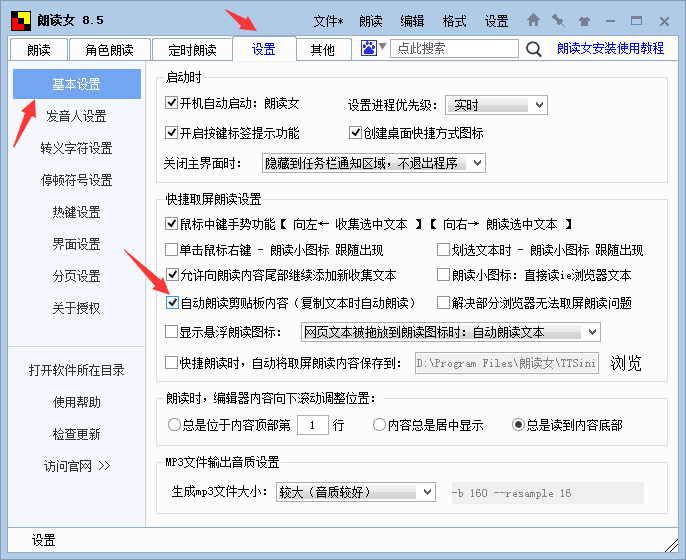Click the 点此搜索 search field

click(454, 48)
